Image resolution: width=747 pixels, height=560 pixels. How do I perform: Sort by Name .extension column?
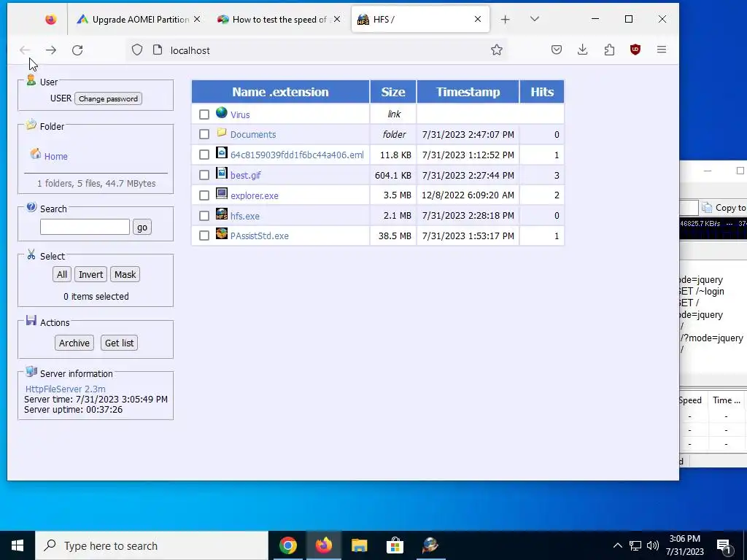point(281,92)
